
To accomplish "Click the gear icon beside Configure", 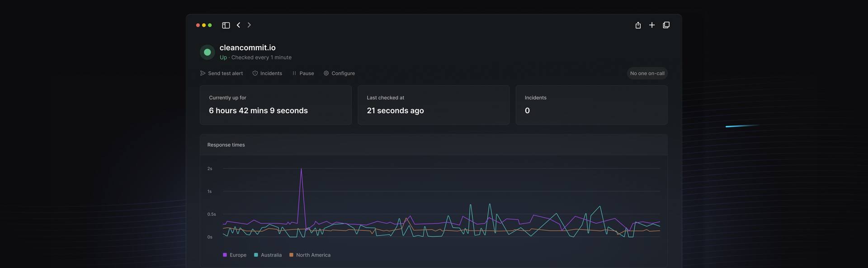I will pos(326,73).
